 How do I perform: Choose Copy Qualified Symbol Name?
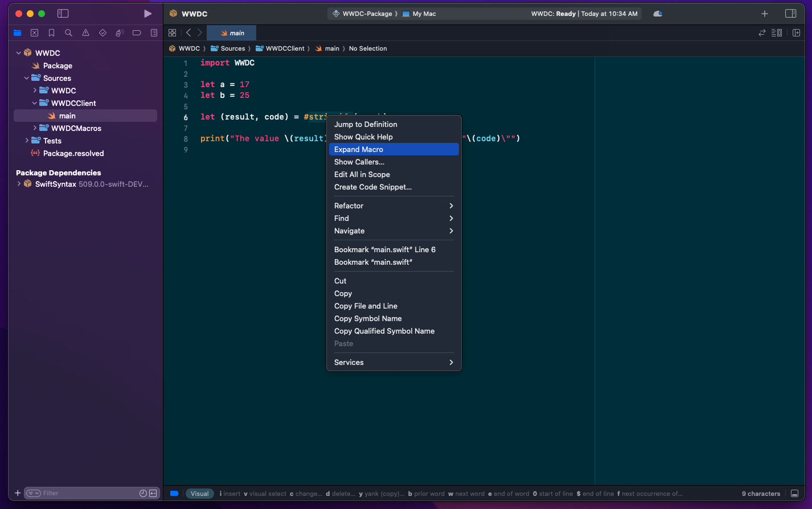tap(394, 331)
